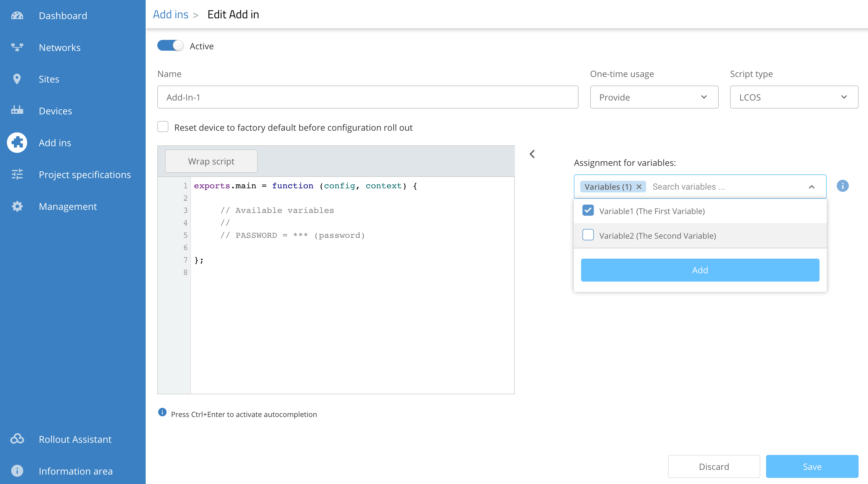
Task: Go back via Add ins breadcrumb link
Action: pos(171,14)
